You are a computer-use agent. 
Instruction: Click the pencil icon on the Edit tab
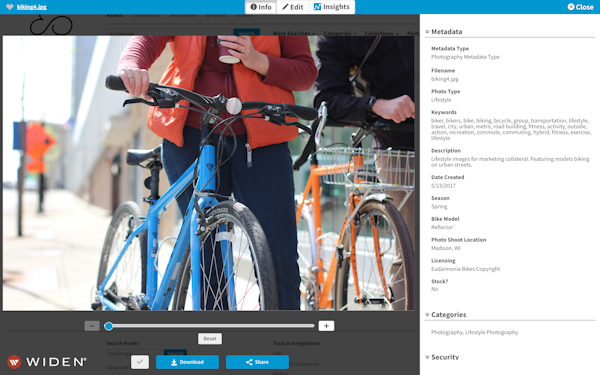pyautogui.click(x=285, y=7)
